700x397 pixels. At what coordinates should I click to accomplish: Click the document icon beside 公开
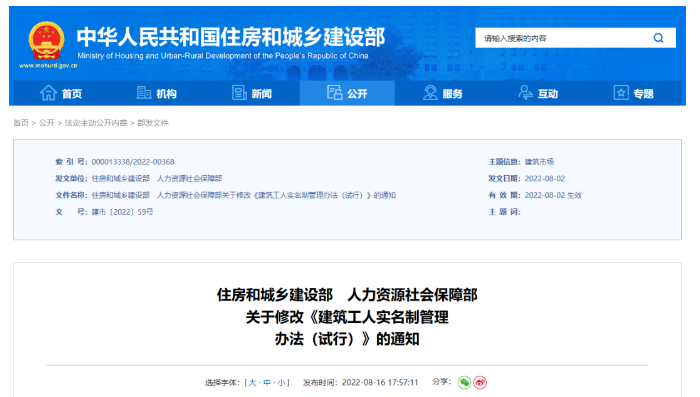(x=334, y=92)
